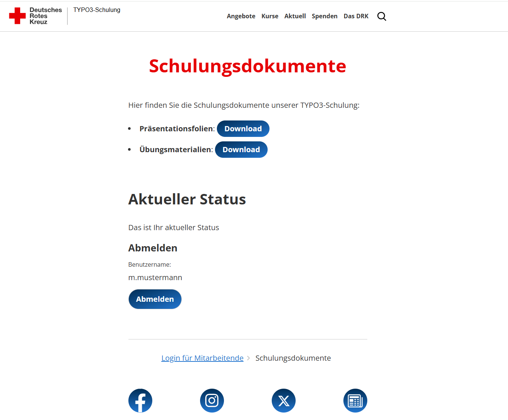Screen dimensions: 508x420
Task: Click the TYPO3-Schulung site title
Action: [x=97, y=10]
